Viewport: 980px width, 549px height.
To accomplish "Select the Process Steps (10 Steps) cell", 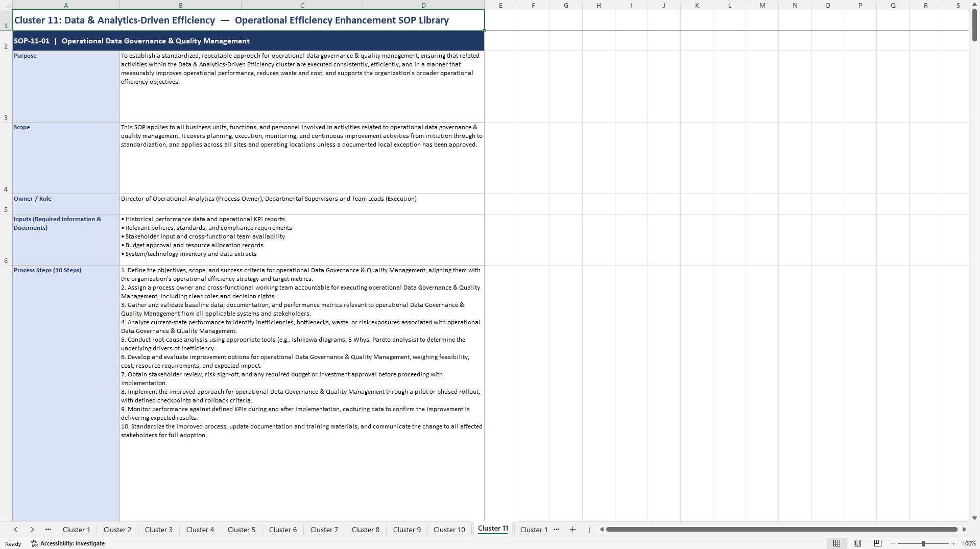I will click(x=66, y=393).
